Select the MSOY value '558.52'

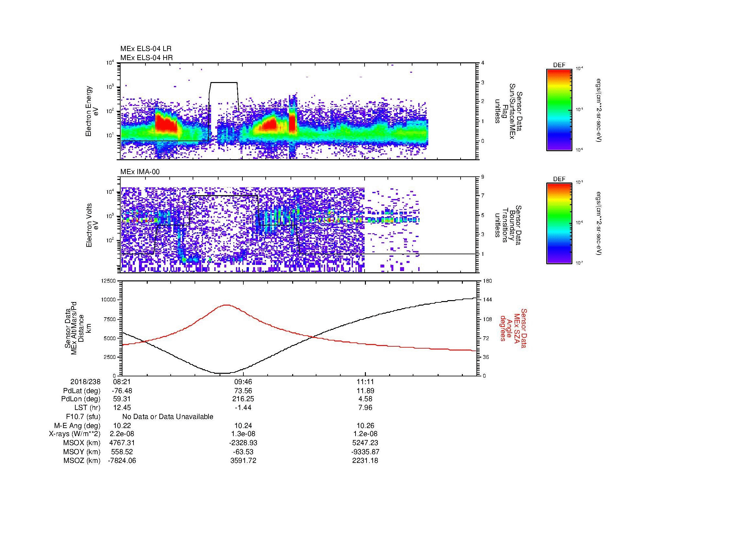(x=122, y=452)
